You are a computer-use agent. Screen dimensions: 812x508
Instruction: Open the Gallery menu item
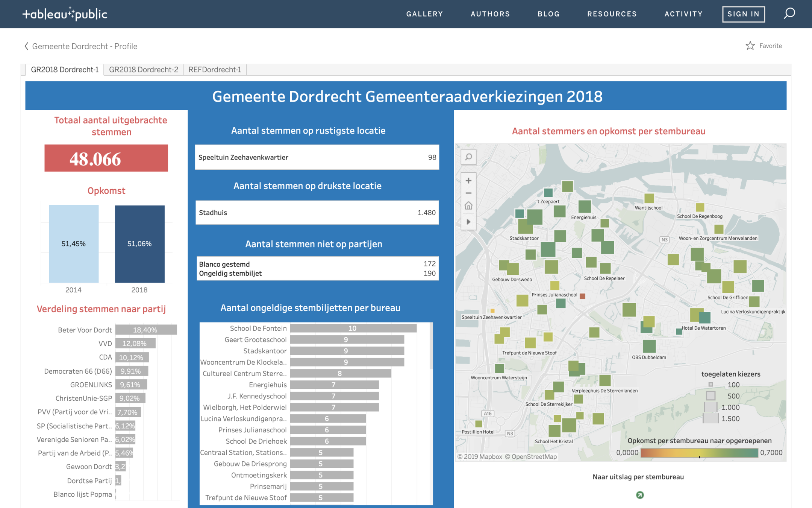coord(424,14)
